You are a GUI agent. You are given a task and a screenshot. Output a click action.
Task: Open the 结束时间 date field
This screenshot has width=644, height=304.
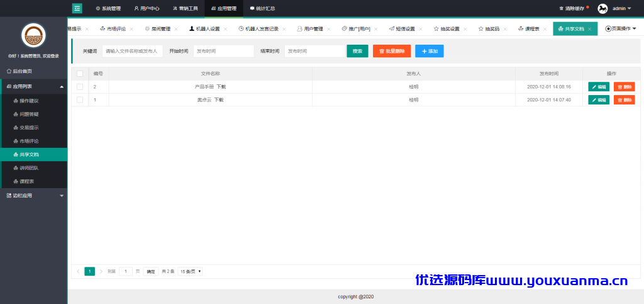coord(315,51)
